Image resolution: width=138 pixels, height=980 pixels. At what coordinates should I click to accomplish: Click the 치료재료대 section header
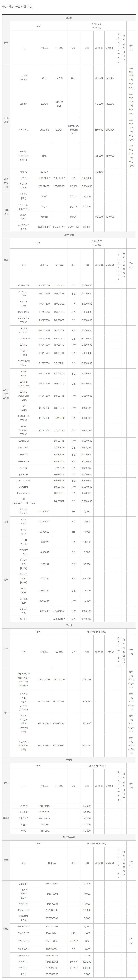click(x=69, y=235)
